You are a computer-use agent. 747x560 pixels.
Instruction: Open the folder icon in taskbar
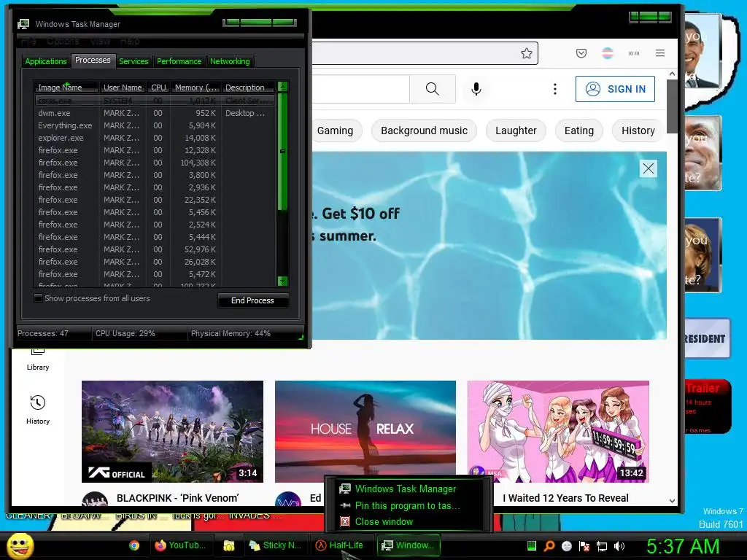coord(228,545)
